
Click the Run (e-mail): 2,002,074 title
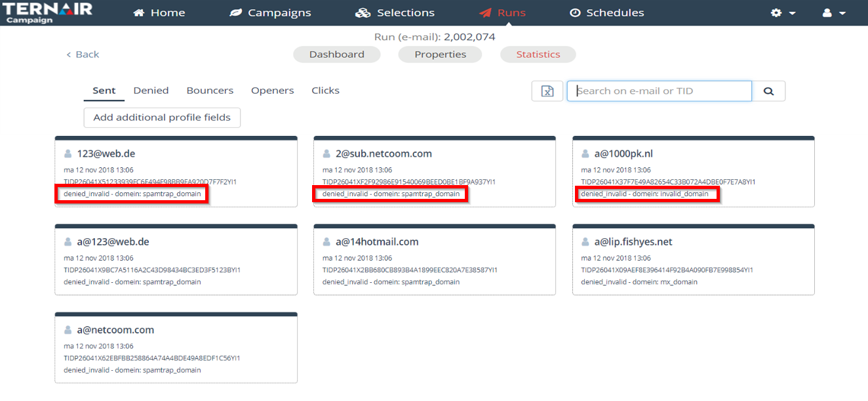pos(435,37)
